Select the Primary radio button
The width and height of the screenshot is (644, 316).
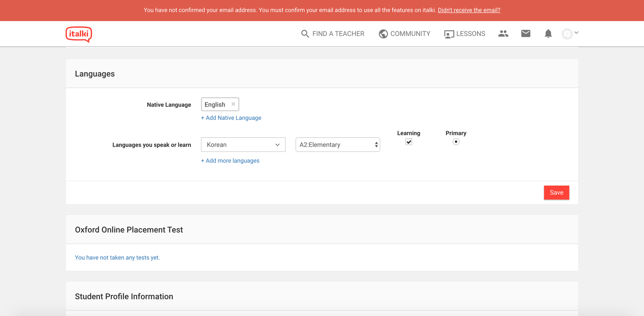click(456, 142)
